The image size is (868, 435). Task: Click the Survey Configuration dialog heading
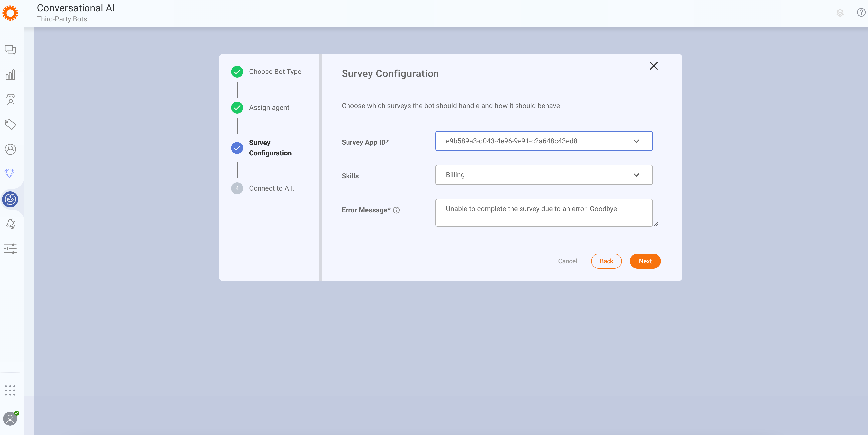[x=390, y=74]
